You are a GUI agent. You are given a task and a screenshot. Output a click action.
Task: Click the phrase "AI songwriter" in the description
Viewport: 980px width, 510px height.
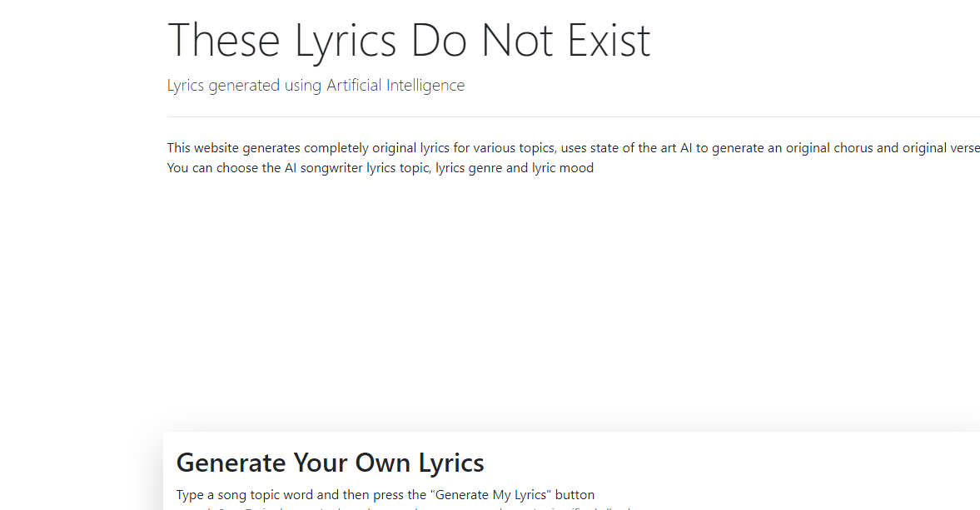(x=324, y=168)
